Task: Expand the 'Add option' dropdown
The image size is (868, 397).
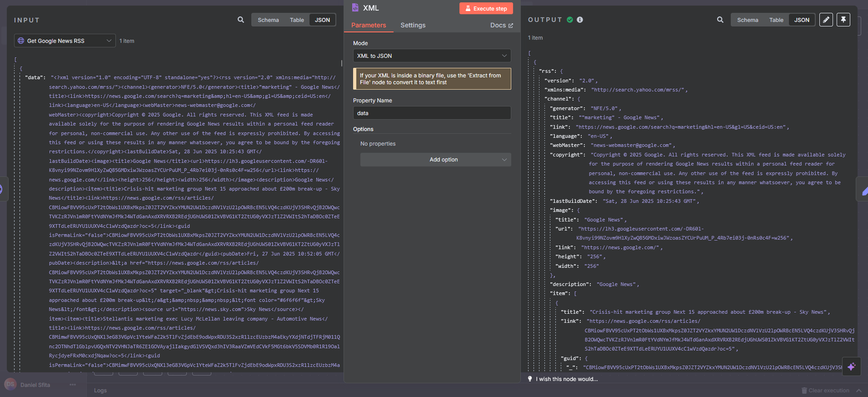Action: (x=435, y=159)
